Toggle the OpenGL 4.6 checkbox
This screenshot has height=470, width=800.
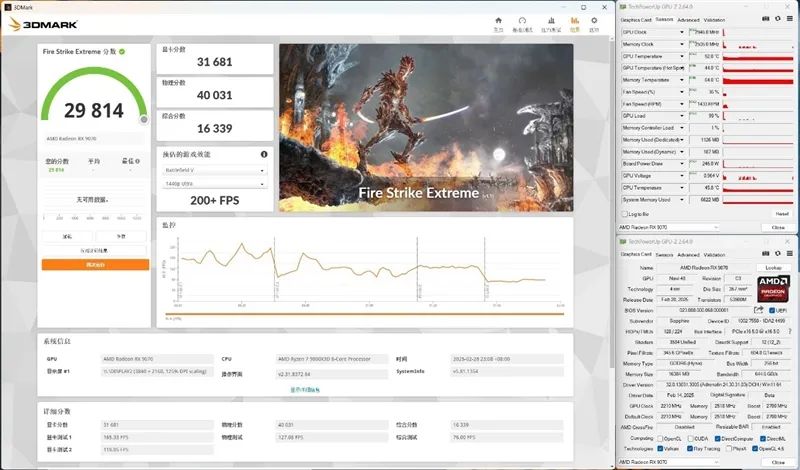tap(755, 449)
